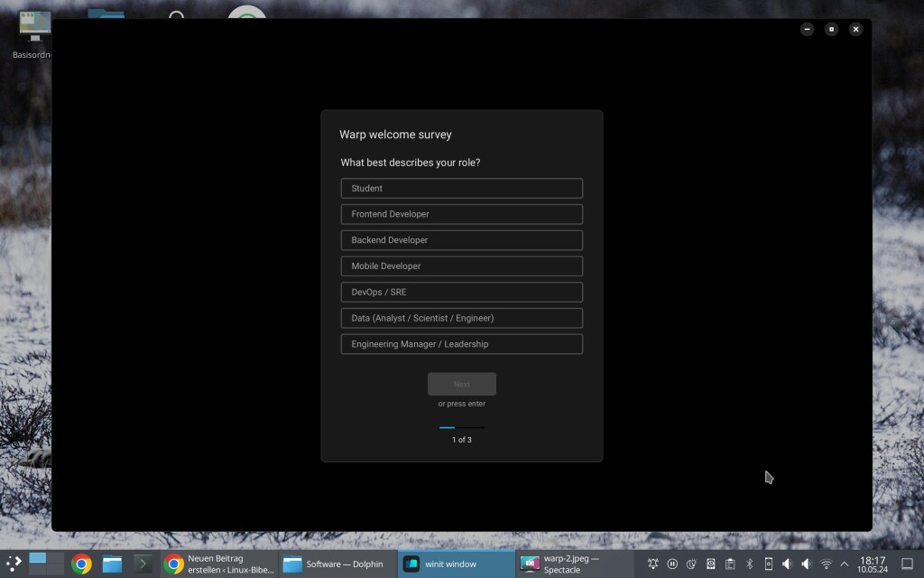Close the Warp window
This screenshot has width=924, height=578.
(855, 29)
